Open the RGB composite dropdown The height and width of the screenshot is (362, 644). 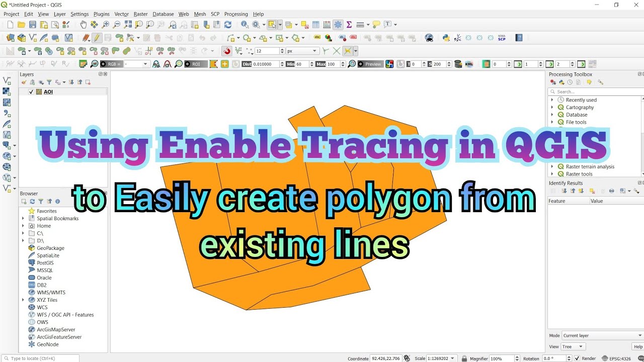137,64
